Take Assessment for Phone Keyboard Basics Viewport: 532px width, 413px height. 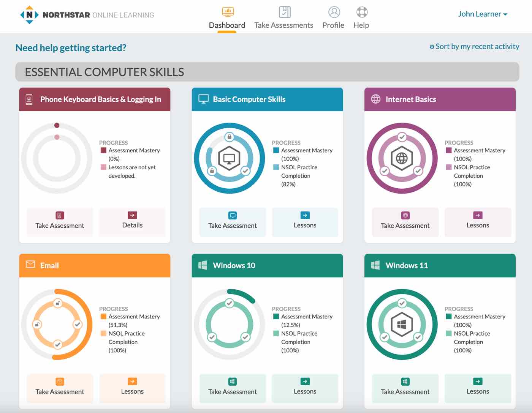(60, 222)
